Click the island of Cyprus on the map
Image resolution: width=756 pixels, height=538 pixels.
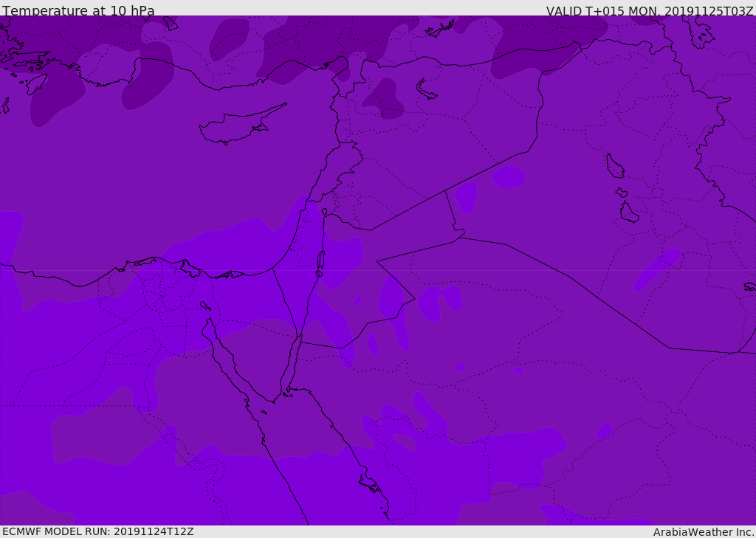[241, 125]
